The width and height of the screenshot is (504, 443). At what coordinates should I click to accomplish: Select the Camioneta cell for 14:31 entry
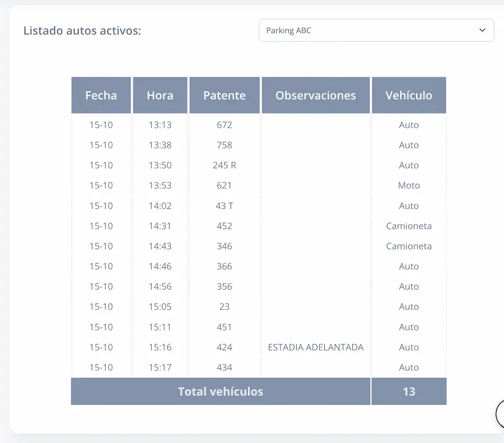[x=409, y=226]
